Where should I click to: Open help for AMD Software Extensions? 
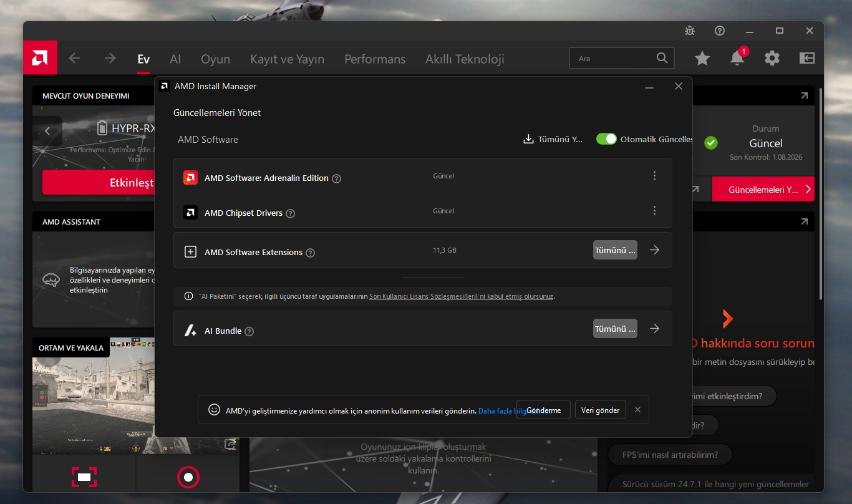point(311,253)
